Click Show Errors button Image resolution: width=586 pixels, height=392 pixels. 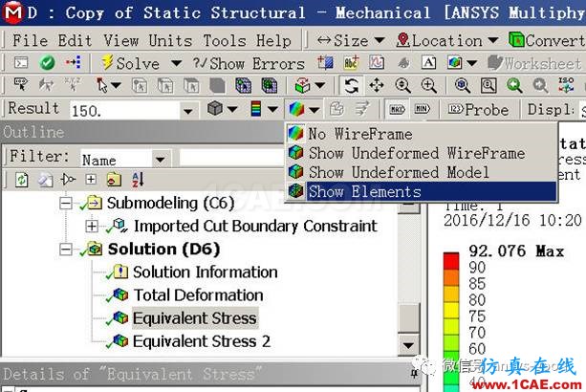click(249, 63)
